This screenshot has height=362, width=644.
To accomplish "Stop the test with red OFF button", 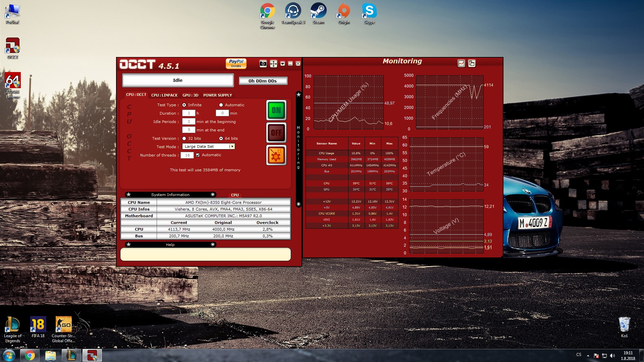I will coord(276,133).
